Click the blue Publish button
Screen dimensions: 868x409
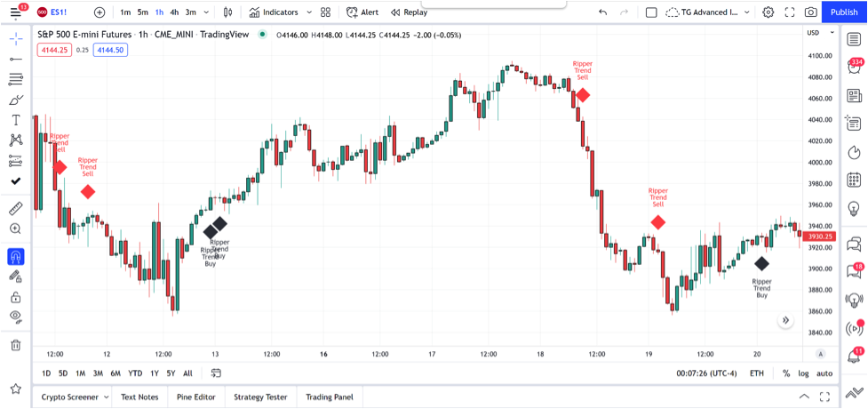pos(843,12)
